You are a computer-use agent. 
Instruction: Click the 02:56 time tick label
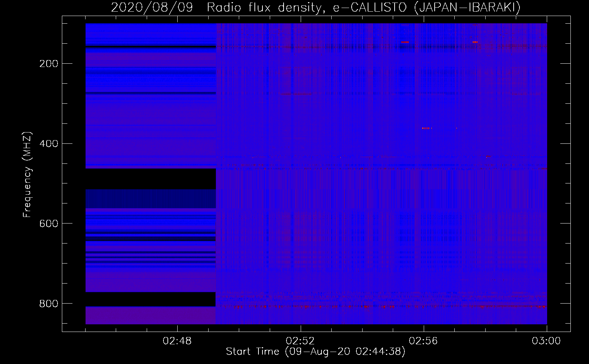(423, 341)
